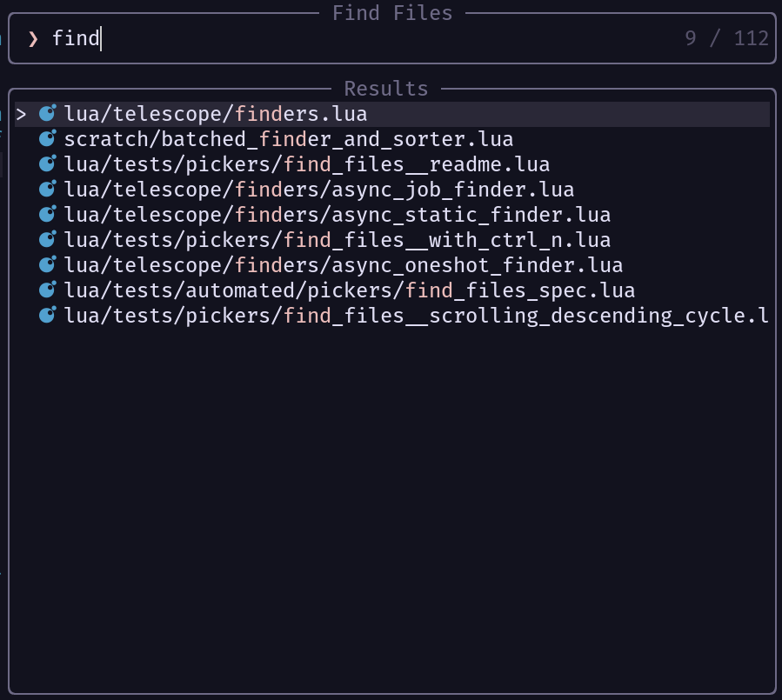The height and width of the screenshot is (700, 782).
Task: Click the '9 / 112' match counter
Action: 726,38
